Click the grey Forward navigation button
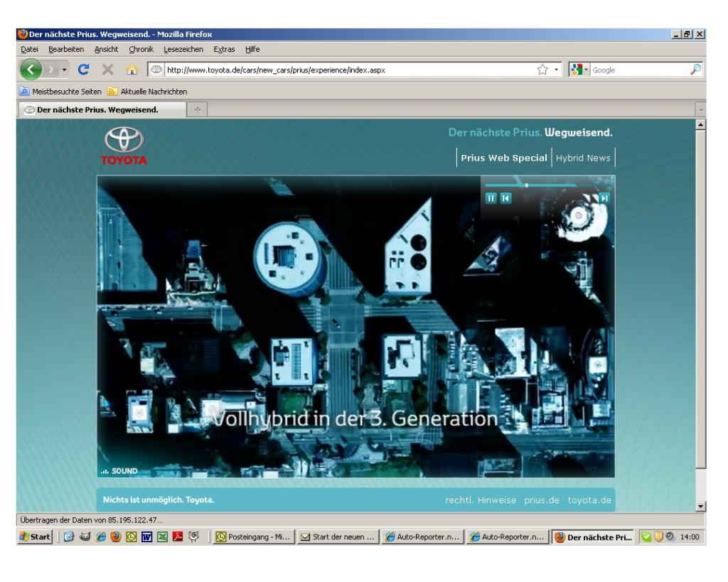The height and width of the screenshot is (582, 728). click(51, 70)
